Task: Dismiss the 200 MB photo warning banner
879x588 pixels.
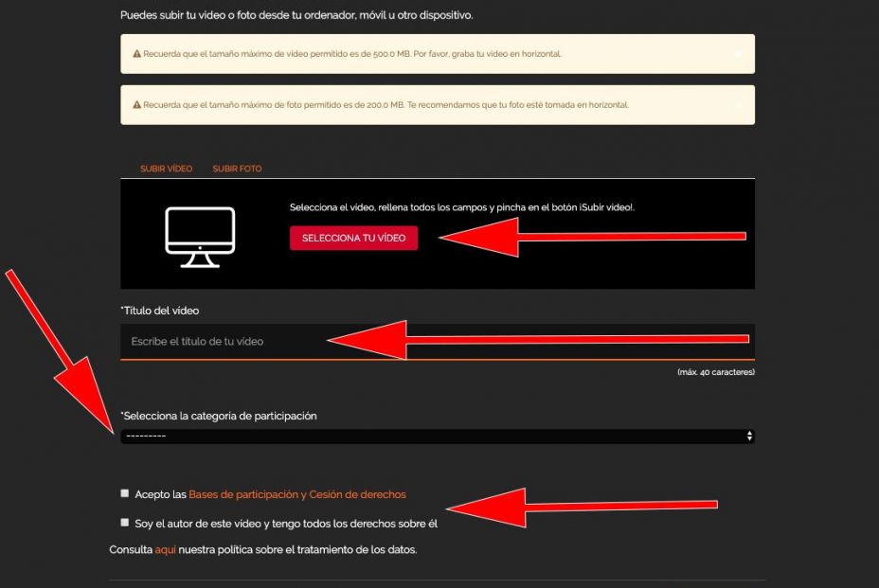Action: tap(738, 104)
